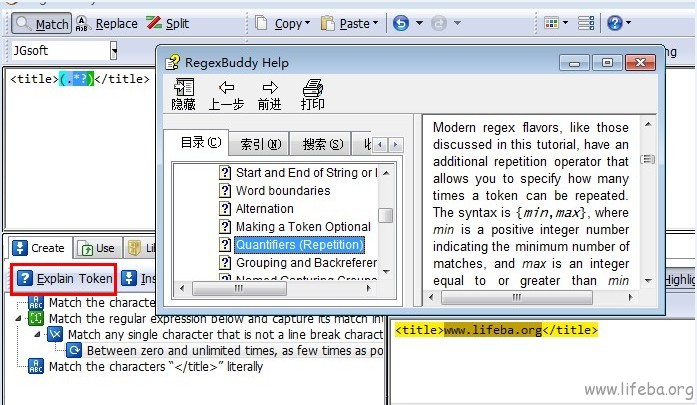Screen dimensions: 697x405
Task: Click the contents list vertical scrollbar thumb
Action: click(x=386, y=216)
